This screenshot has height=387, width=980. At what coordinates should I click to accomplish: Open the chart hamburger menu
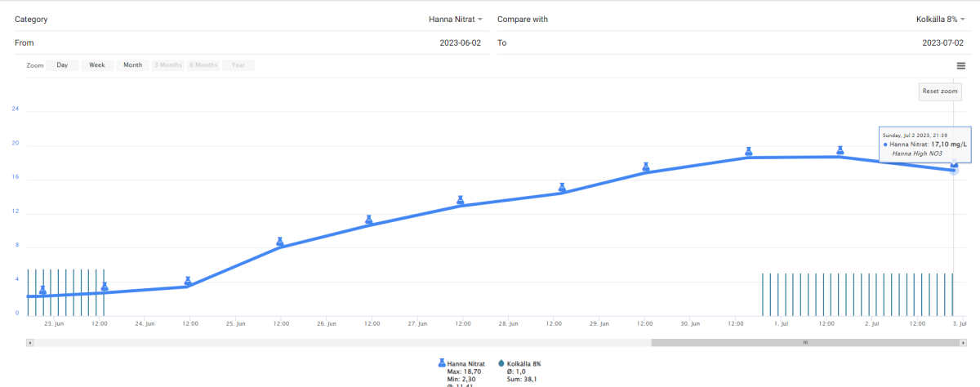pos(960,66)
